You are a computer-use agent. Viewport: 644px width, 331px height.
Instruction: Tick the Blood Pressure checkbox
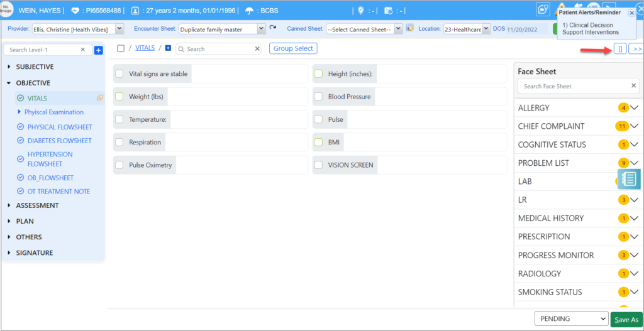point(318,97)
